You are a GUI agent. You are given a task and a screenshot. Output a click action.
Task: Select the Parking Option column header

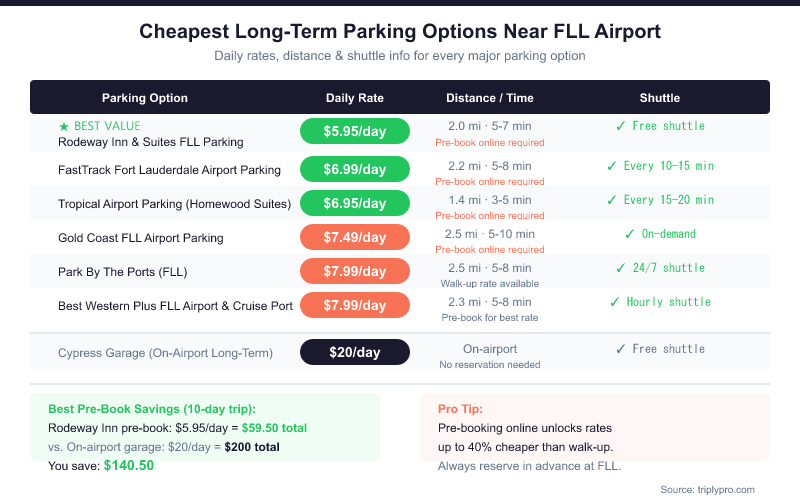pyautogui.click(x=145, y=98)
